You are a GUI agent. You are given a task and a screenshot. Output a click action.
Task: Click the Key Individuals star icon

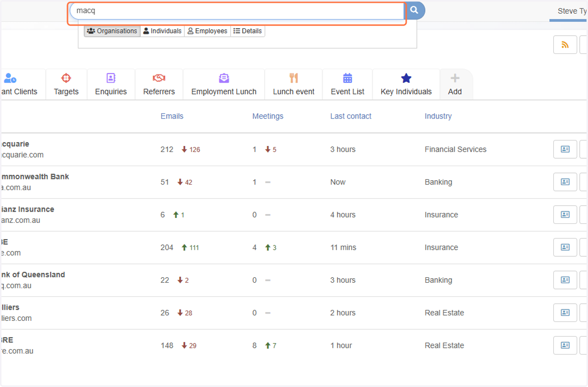point(406,78)
